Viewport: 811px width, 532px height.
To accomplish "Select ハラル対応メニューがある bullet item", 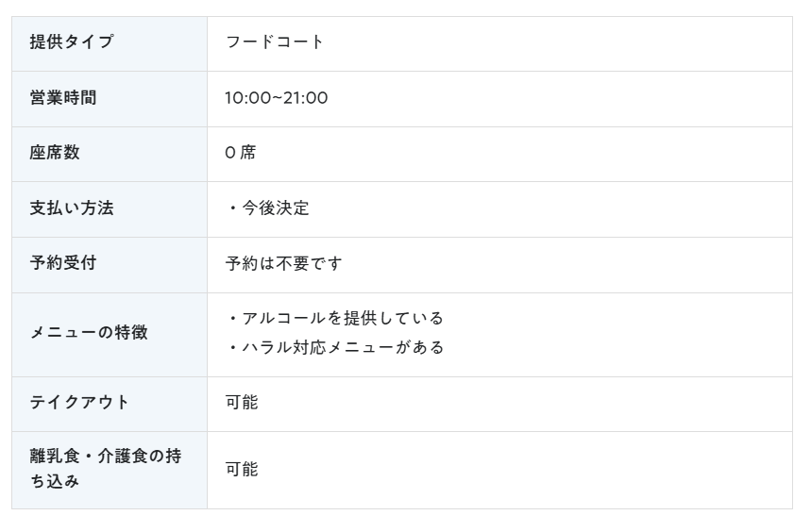I will (343, 348).
